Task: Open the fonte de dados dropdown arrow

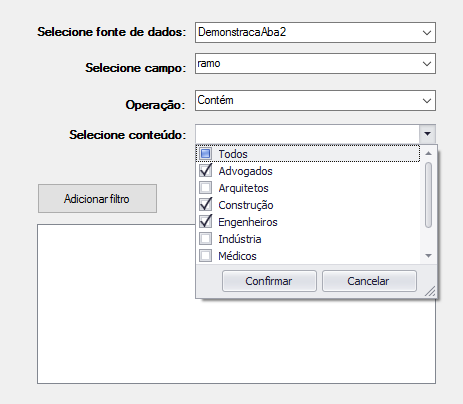Action: (x=427, y=33)
